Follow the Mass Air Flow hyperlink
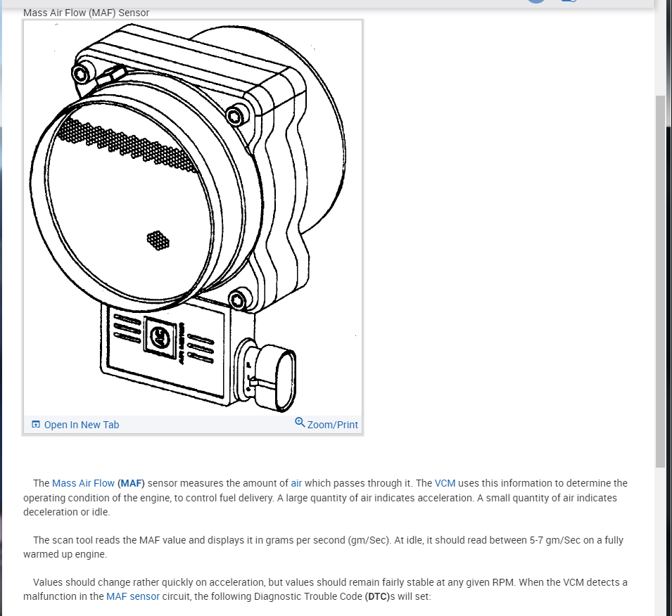672x616 pixels. tap(83, 483)
